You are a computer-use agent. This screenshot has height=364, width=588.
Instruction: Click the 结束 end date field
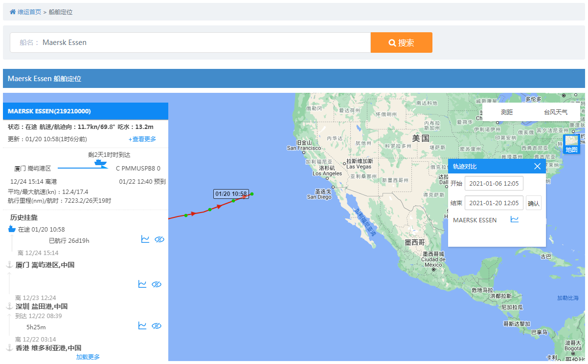pyautogui.click(x=494, y=203)
